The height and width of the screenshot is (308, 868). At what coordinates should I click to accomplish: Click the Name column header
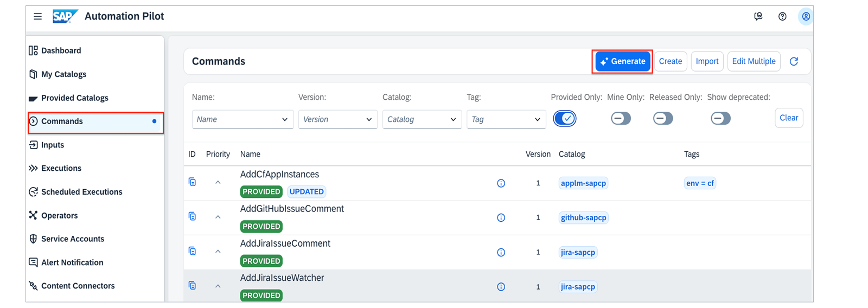click(x=250, y=154)
